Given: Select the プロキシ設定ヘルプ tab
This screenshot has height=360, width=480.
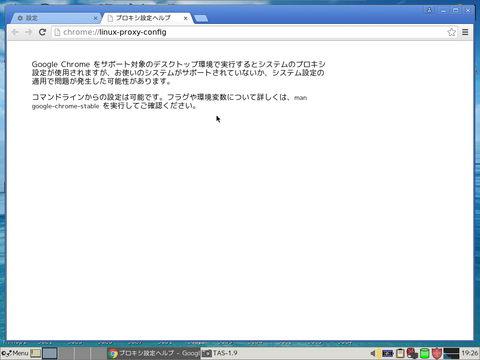Looking at the screenshot, I should [147, 18].
